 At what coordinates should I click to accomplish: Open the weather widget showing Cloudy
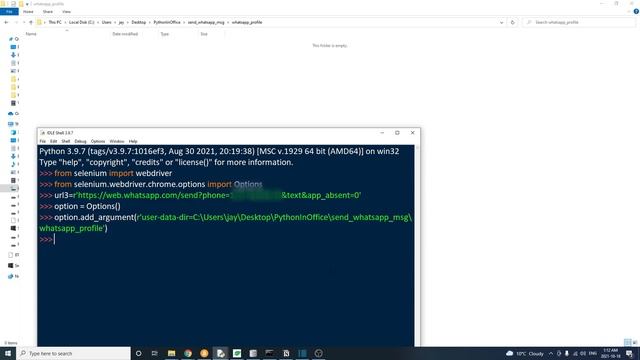525,353
